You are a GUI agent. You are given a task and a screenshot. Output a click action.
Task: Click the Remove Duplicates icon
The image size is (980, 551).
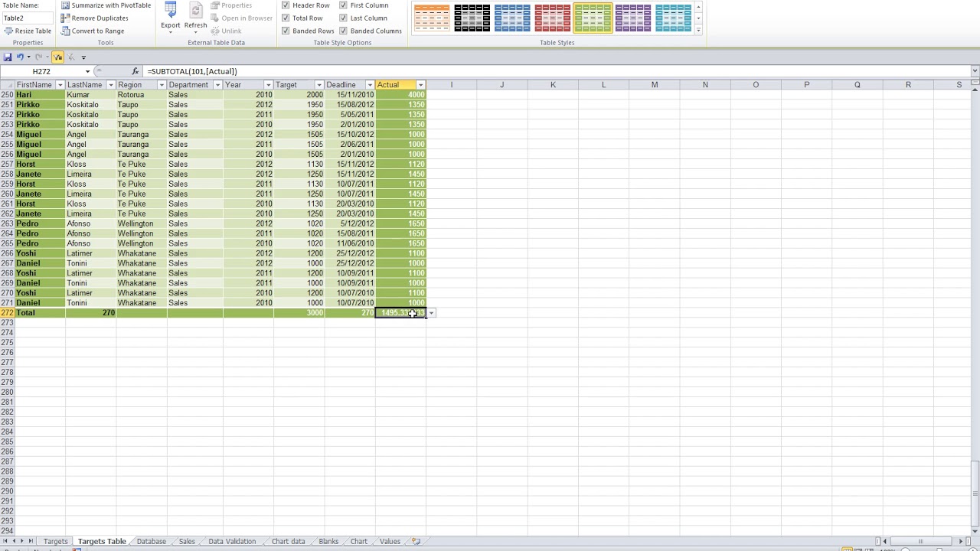65,18
